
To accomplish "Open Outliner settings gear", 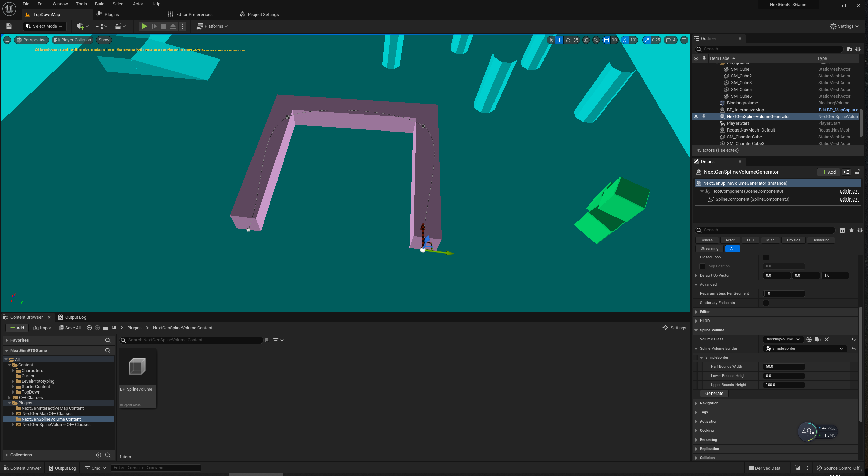I will click(x=858, y=49).
